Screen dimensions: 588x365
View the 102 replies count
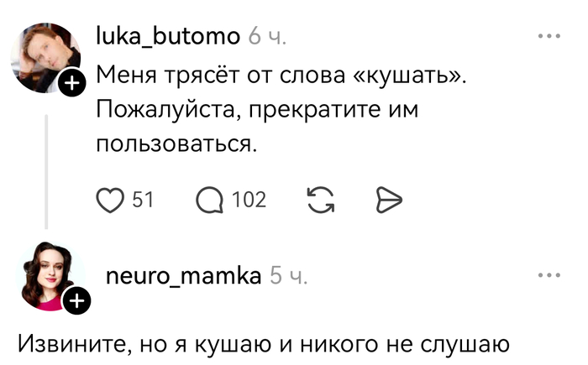(249, 199)
